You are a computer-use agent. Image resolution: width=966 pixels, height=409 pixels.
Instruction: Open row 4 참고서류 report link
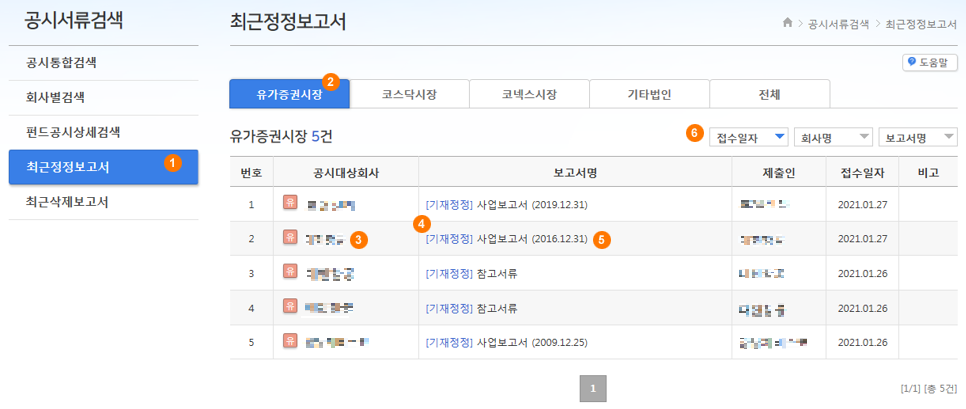pos(471,308)
